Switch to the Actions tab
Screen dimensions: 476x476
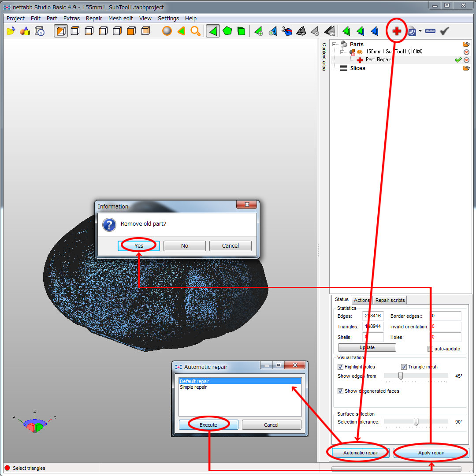[x=361, y=300]
